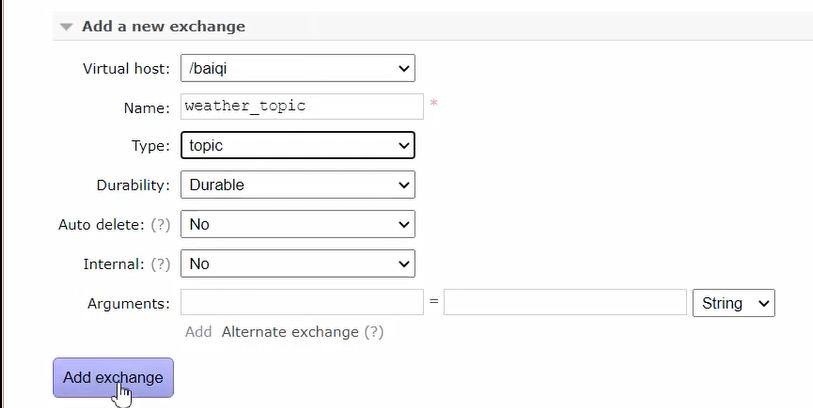Open the Virtual host dropdown showing /baiqi
Viewport: 813px width, 408px height.
[x=297, y=68]
